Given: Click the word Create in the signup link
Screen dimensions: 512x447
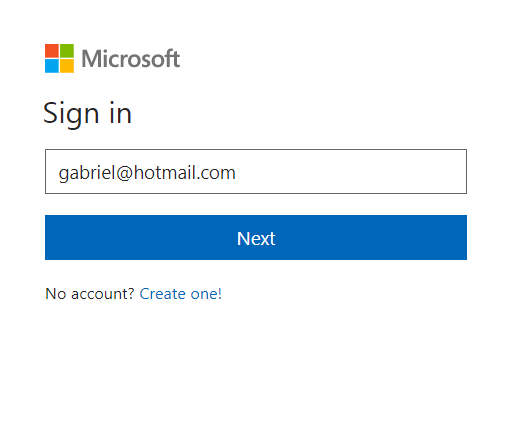Looking at the screenshot, I should [162, 294].
